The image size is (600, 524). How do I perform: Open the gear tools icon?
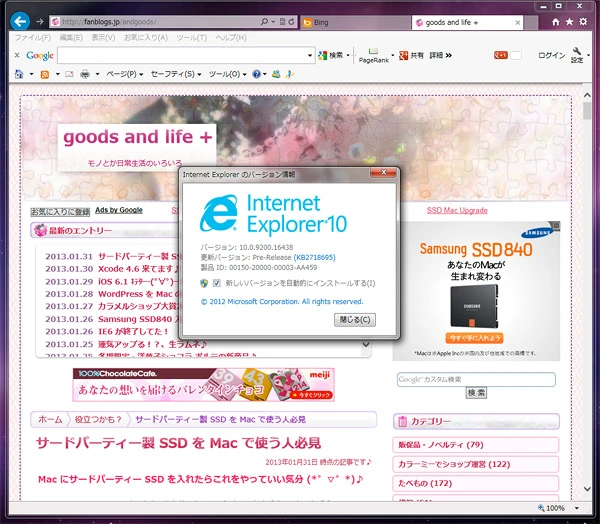(x=583, y=22)
